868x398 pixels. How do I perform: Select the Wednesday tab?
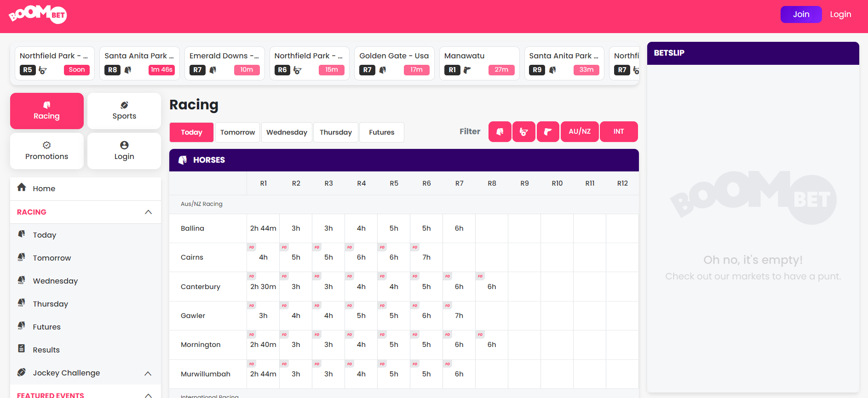coord(287,132)
